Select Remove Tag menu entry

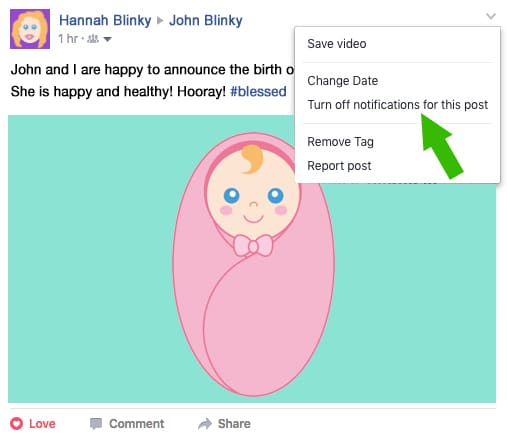pos(340,142)
